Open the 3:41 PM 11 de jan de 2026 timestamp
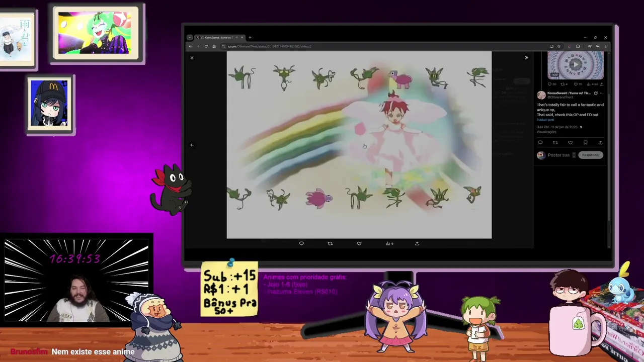This screenshot has height=362, width=644. click(x=557, y=127)
